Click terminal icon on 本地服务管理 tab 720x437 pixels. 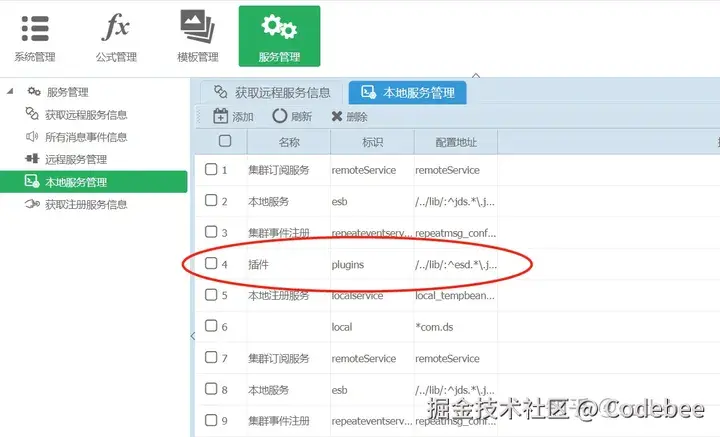pos(369,92)
